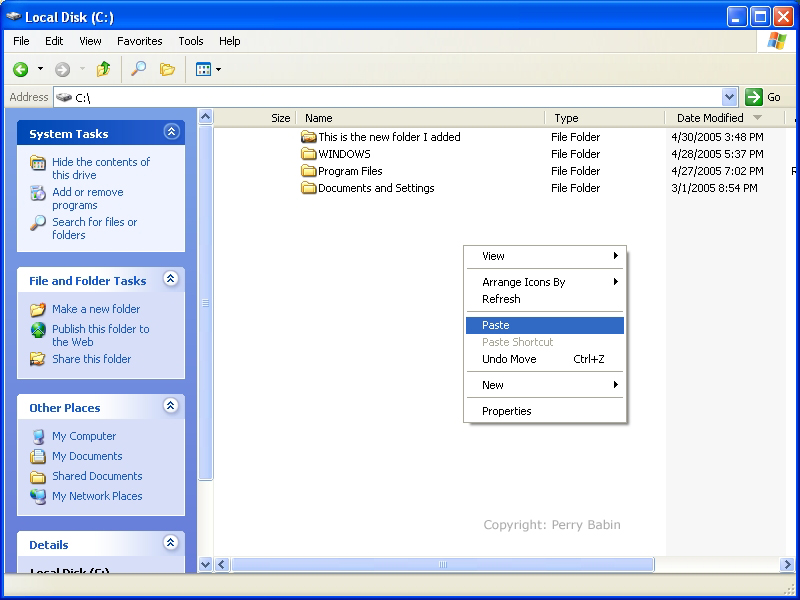This screenshot has height=600, width=800.
Task: Select the new folder I added icon
Action: (x=309, y=137)
